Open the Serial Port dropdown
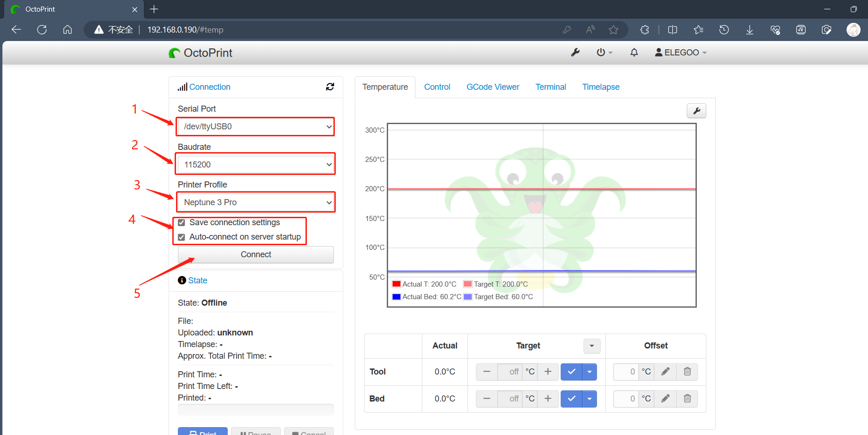Image resolution: width=868 pixels, height=435 pixels. tap(255, 127)
